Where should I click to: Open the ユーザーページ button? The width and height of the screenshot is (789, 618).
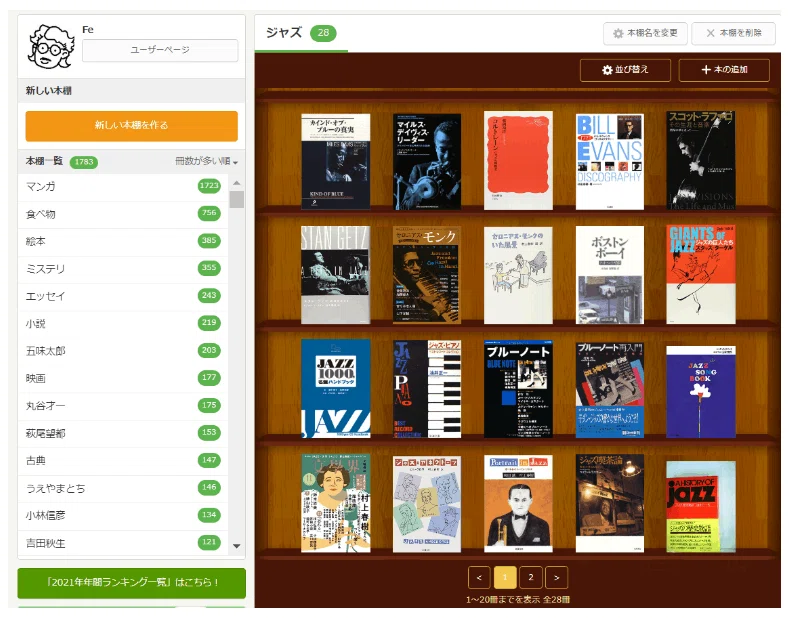tap(160, 50)
